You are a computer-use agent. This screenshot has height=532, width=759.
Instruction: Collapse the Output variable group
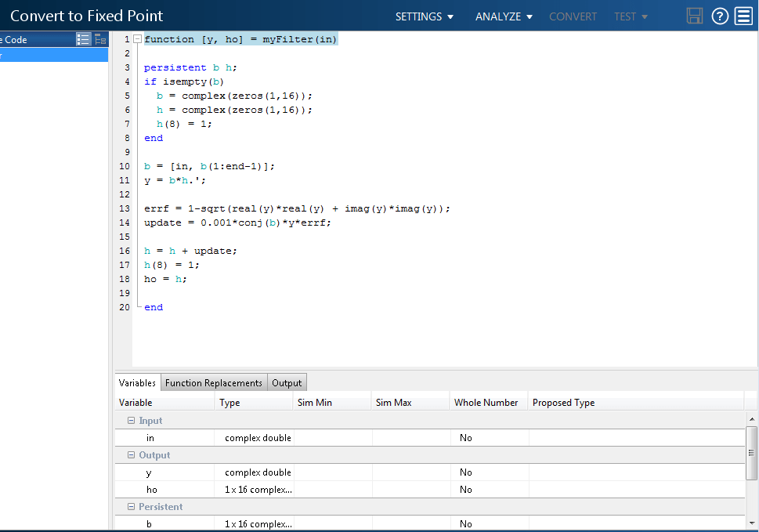coord(131,455)
